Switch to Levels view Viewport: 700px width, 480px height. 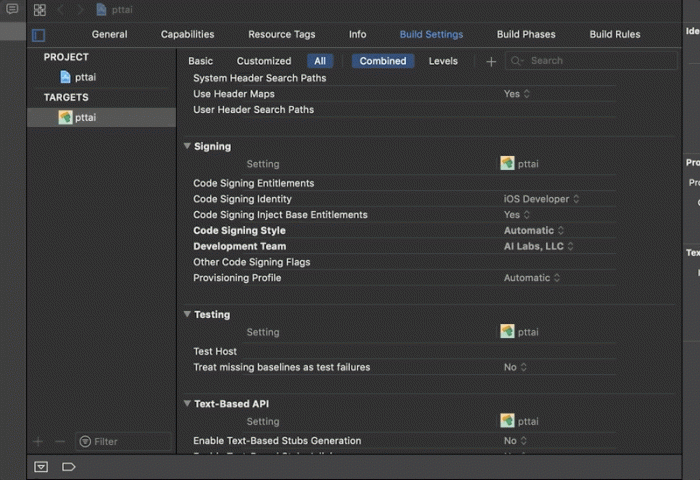point(443,61)
